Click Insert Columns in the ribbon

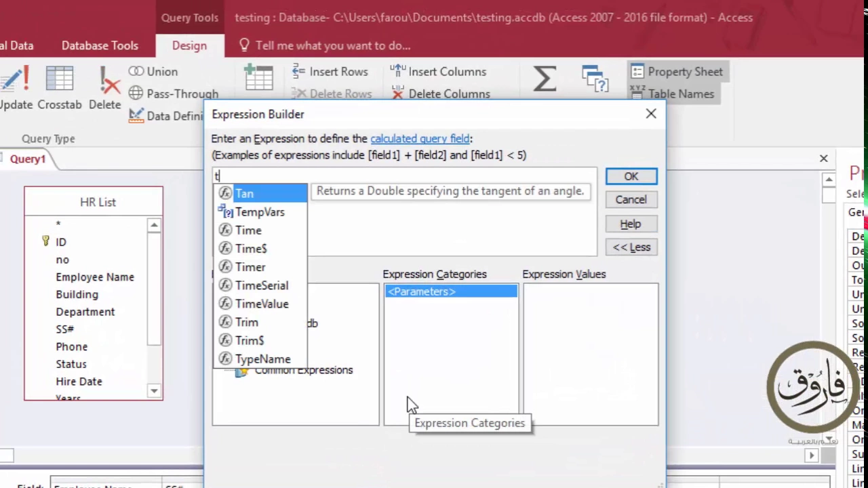pos(438,71)
